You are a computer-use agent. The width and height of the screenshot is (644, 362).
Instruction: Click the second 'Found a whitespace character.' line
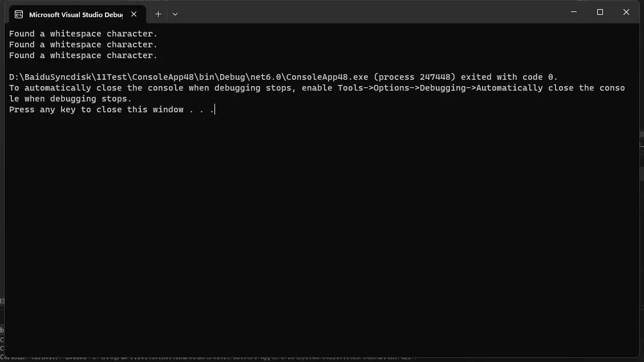(x=83, y=44)
